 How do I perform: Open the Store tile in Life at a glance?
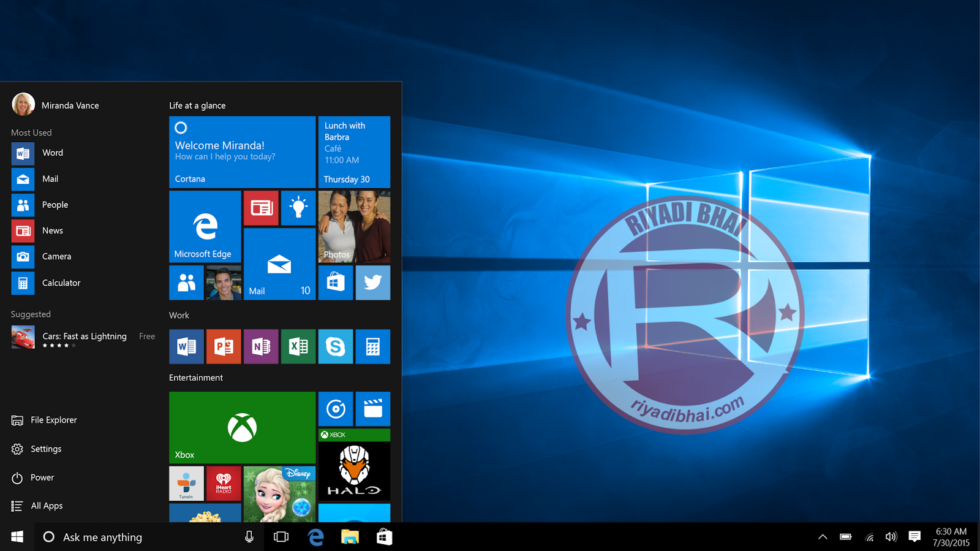[336, 283]
